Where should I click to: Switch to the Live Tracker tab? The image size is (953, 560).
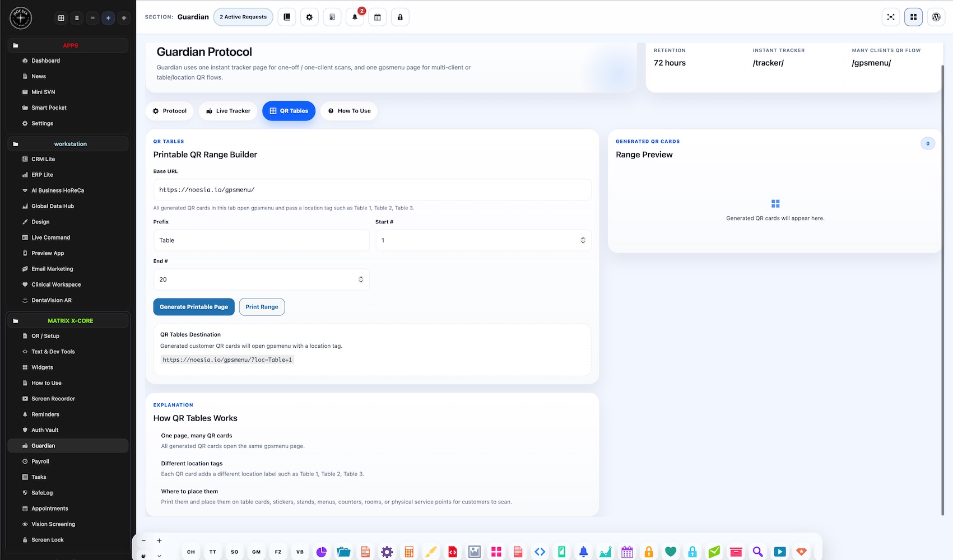(228, 111)
